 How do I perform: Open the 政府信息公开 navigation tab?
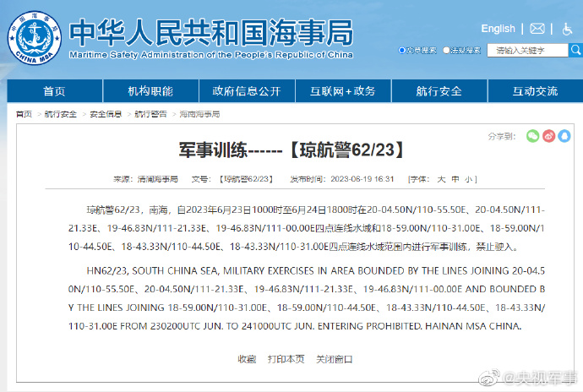pos(247,91)
